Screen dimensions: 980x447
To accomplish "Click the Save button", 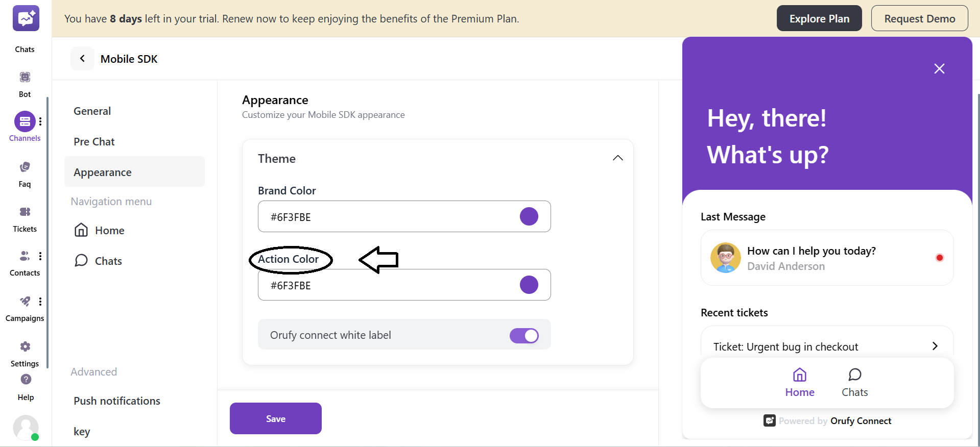I will 275,418.
